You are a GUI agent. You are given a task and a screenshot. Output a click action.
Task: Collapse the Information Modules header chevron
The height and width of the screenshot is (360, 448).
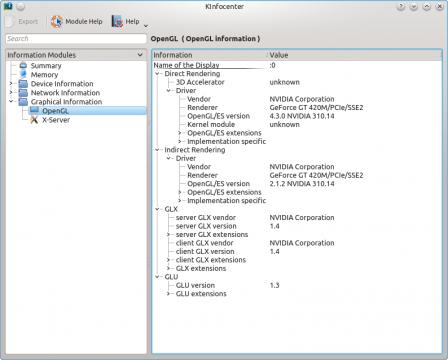coord(140,55)
